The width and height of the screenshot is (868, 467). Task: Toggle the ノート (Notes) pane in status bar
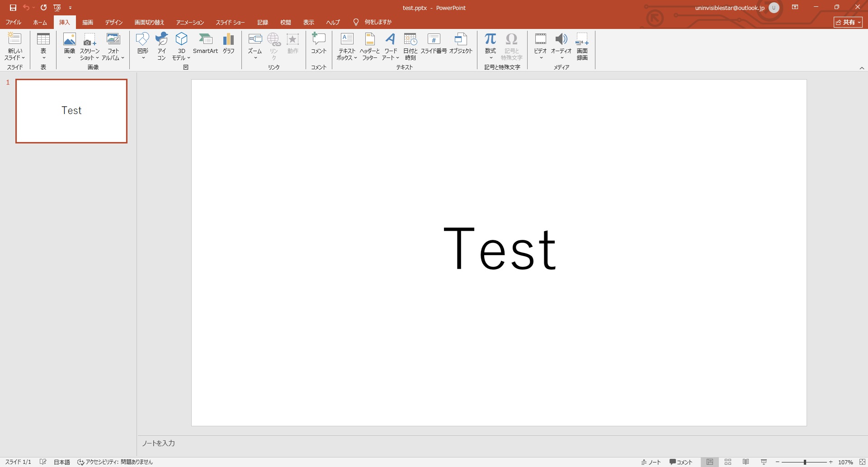tap(651, 462)
